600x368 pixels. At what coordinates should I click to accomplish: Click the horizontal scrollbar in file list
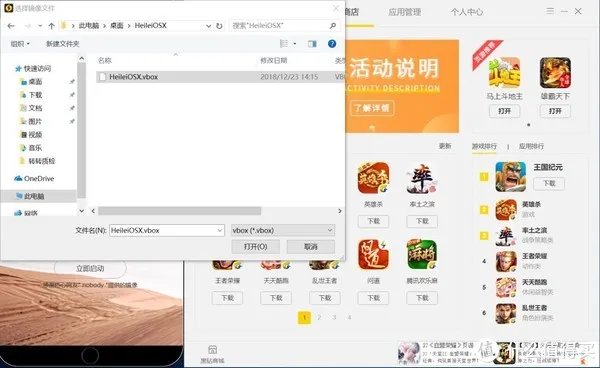(x=179, y=211)
